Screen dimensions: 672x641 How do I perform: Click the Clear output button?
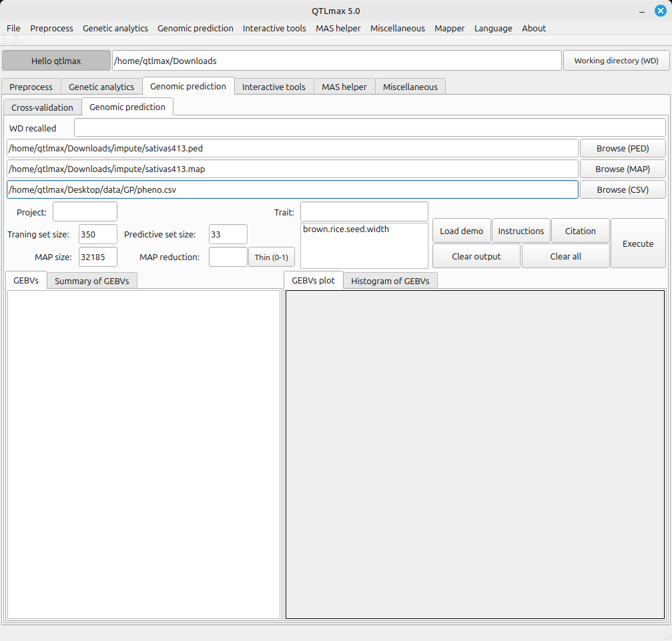pyautogui.click(x=476, y=256)
